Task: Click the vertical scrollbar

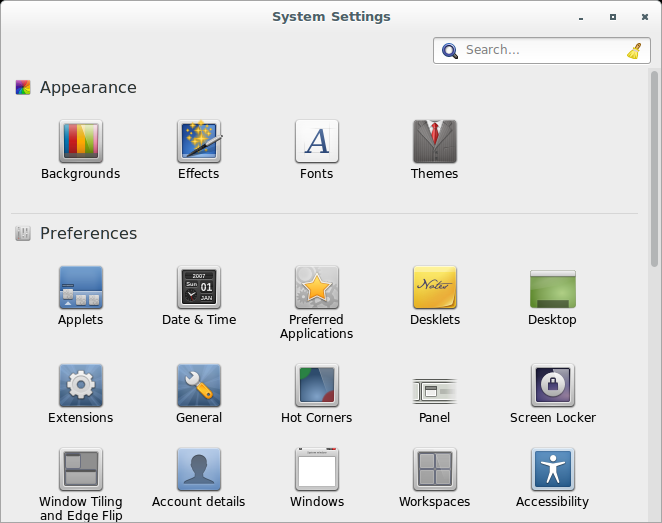Action: coord(654,170)
